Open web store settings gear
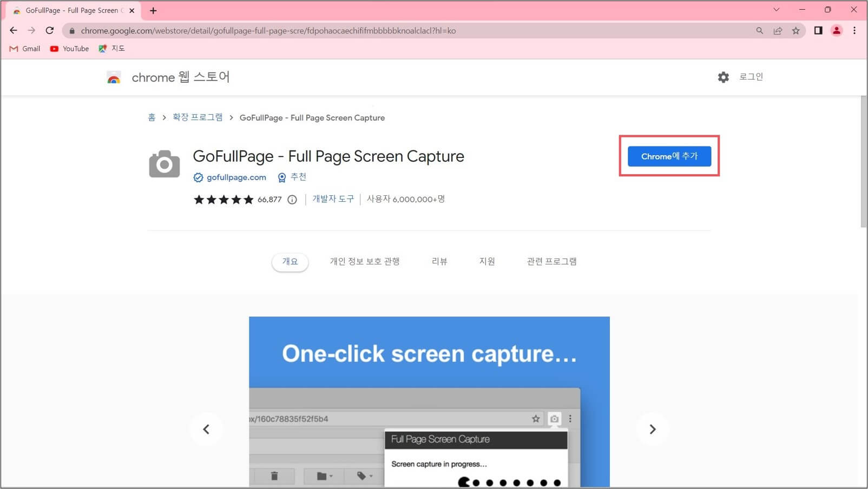Screen dimensions: 868x489 click(x=724, y=77)
